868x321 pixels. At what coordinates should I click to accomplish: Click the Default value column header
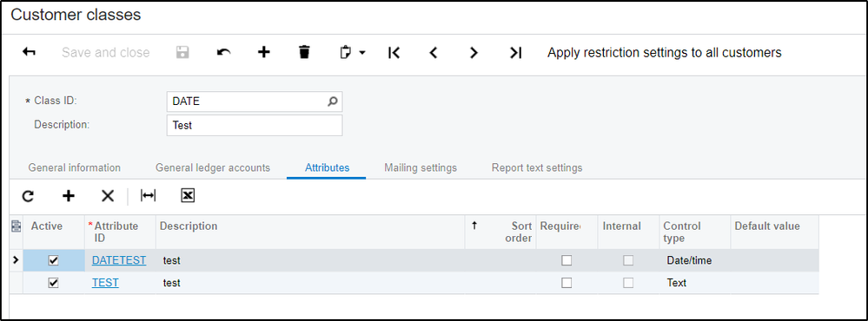point(774,232)
